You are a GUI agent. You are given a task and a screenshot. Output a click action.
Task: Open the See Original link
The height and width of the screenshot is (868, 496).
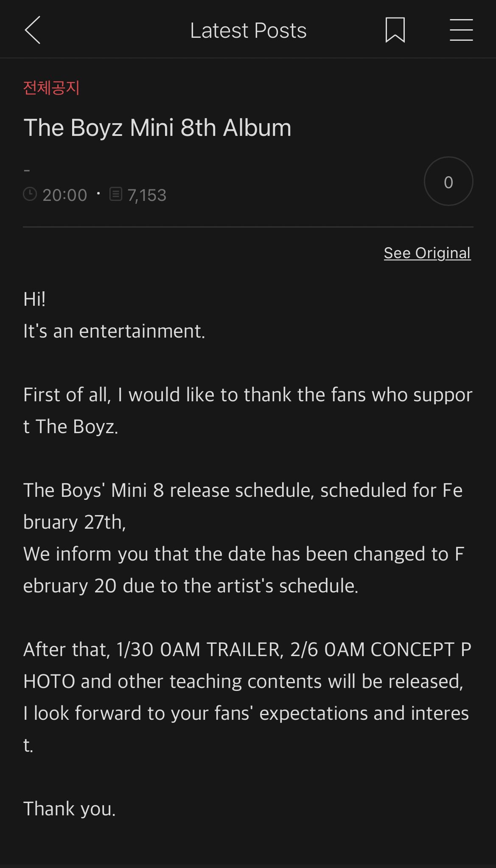coord(427,253)
